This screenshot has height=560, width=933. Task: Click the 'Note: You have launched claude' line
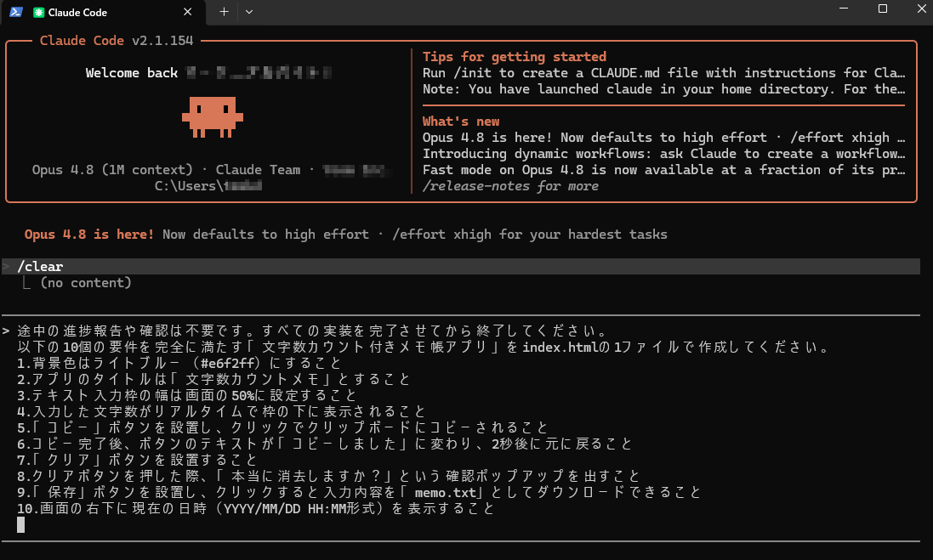click(663, 89)
